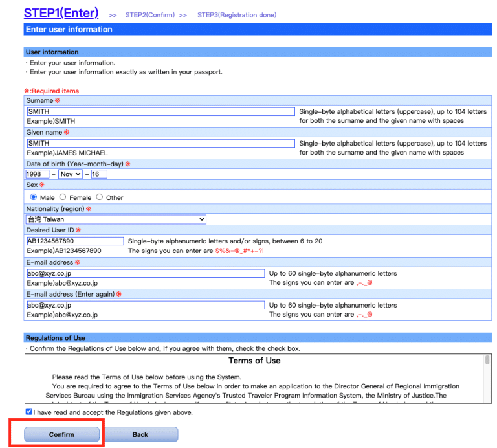This screenshot has height=448, width=497.
Task: Select the Male radio button
Action: click(34, 197)
